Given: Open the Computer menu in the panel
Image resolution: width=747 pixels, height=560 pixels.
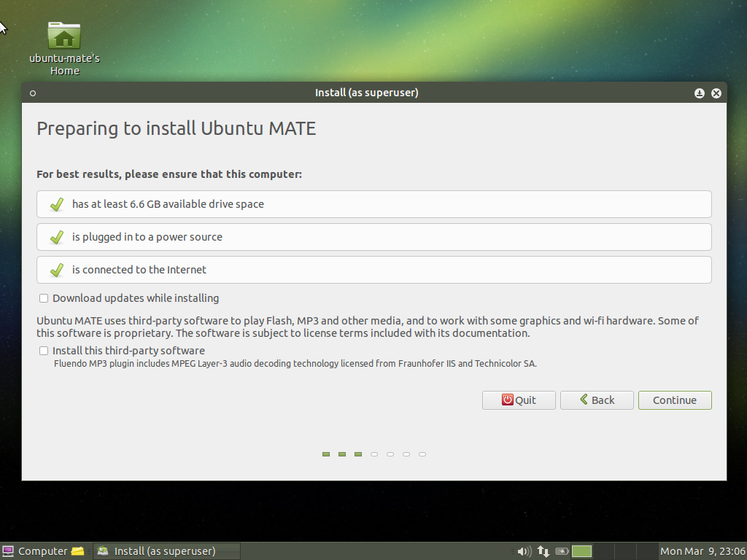Looking at the screenshot, I should 35,551.
